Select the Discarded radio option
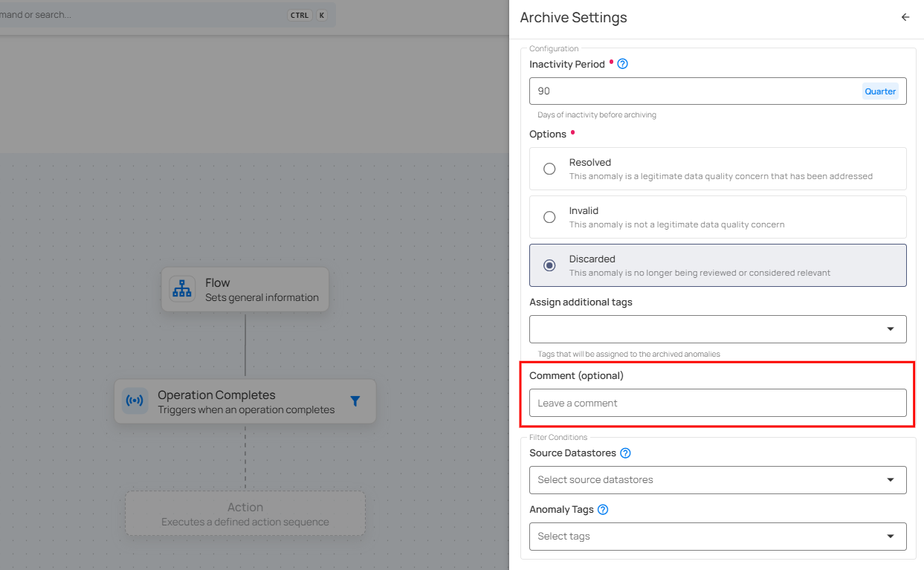This screenshot has width=924, height=570. point(549,265)
